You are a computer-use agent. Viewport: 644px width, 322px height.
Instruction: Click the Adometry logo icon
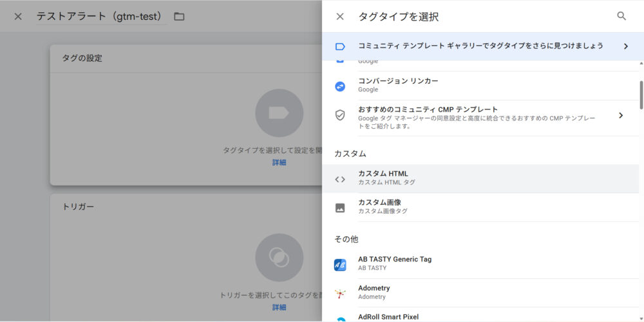340,293
